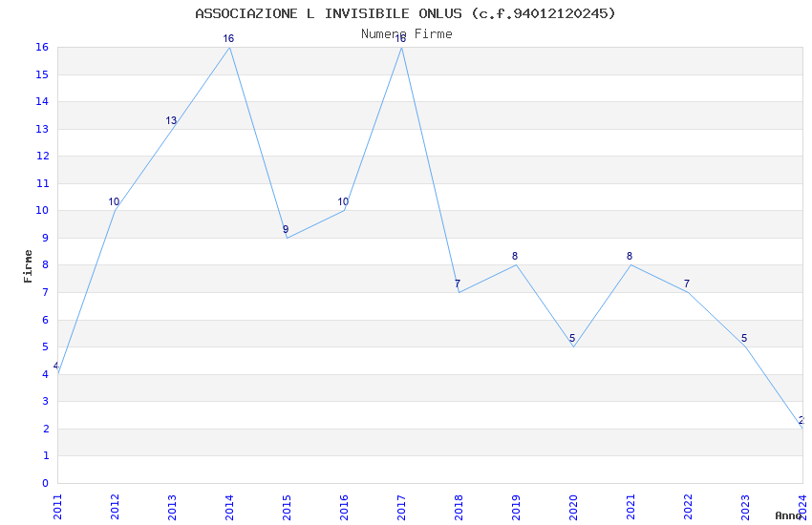Click y-axis tick value 12
This screenshot has height=525, width=812.
point(42,156)
